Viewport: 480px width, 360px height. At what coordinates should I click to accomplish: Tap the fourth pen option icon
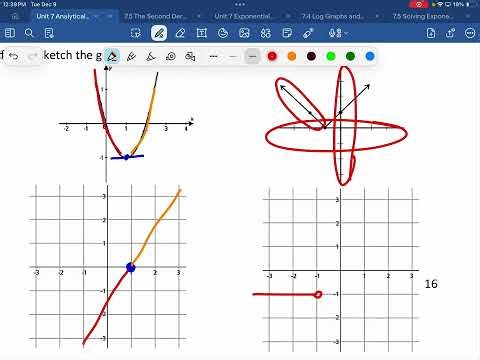(171, 56)
